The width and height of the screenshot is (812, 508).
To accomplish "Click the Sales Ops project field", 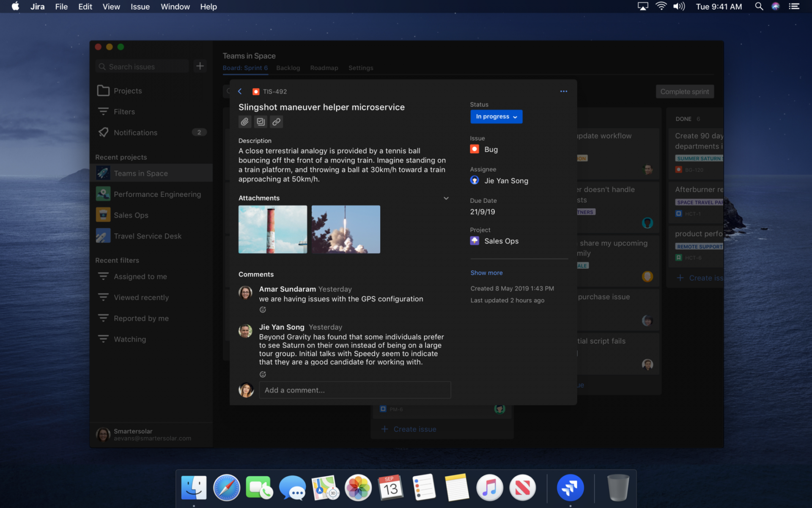I will click(x=494, y=241).
